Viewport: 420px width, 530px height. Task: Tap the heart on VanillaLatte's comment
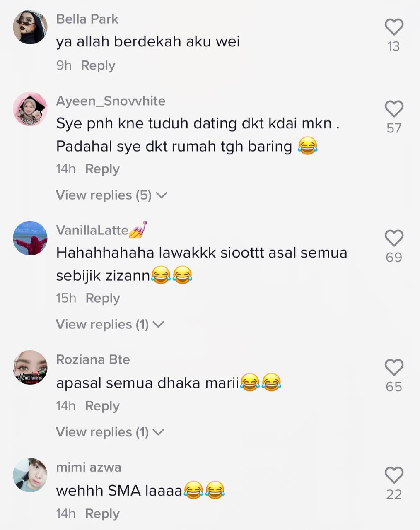pos(394,238)
